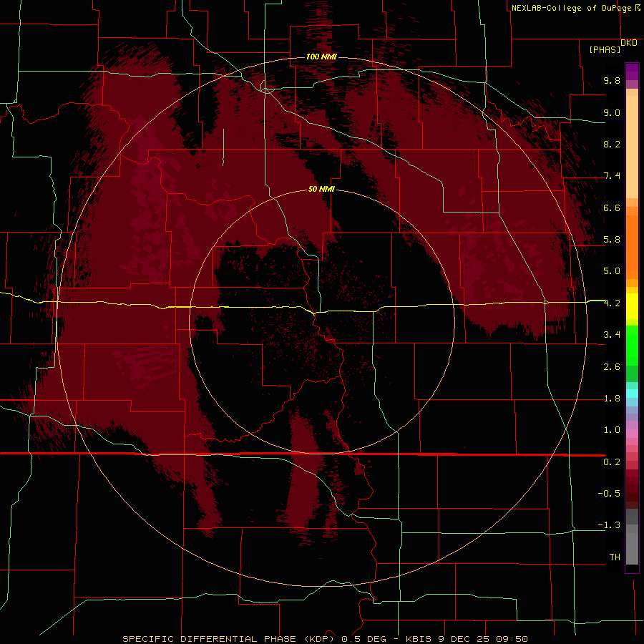Pick the peach segment of the color scale
Screen dimensions: 644x644
[x=632, y=147]
